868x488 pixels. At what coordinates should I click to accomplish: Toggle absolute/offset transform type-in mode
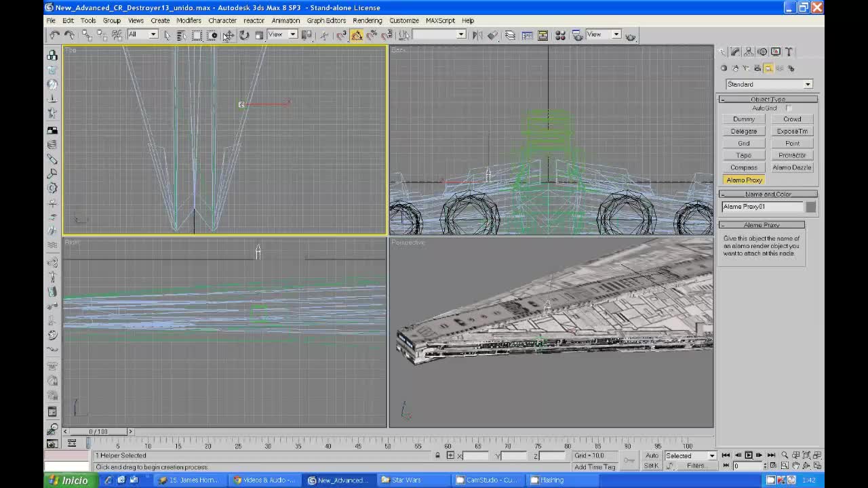click(450, 455)
